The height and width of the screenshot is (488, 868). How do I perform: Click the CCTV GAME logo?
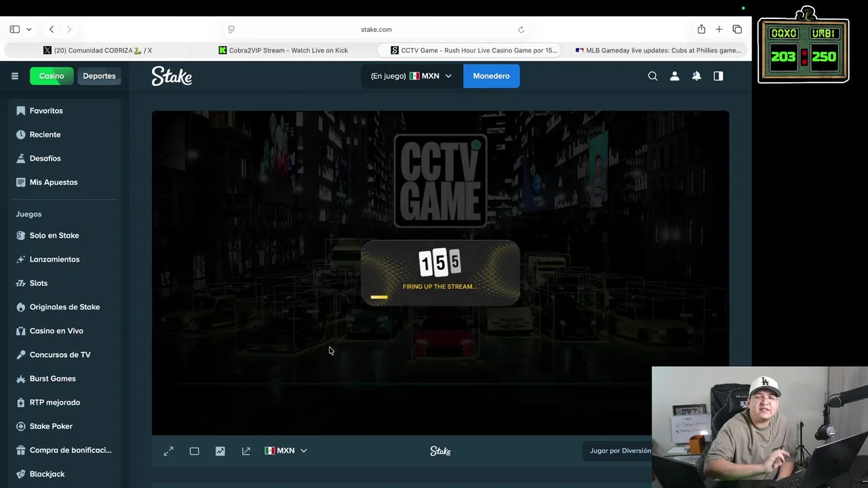click(440, 180)
